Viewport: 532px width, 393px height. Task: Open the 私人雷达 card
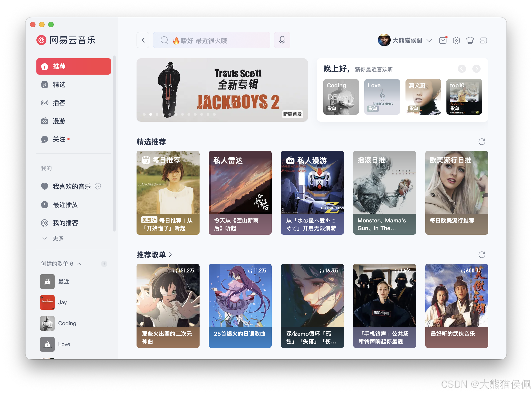(x=240, y=193)
